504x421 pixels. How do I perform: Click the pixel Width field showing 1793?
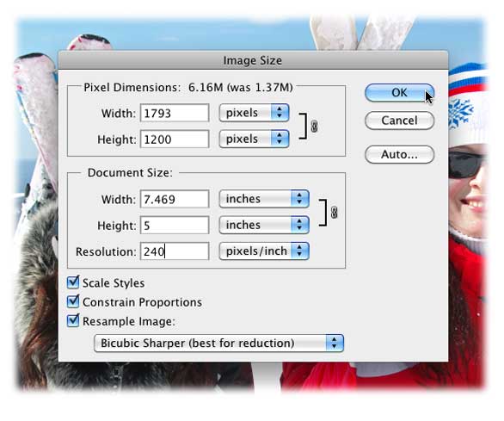[x=175, y=113]
